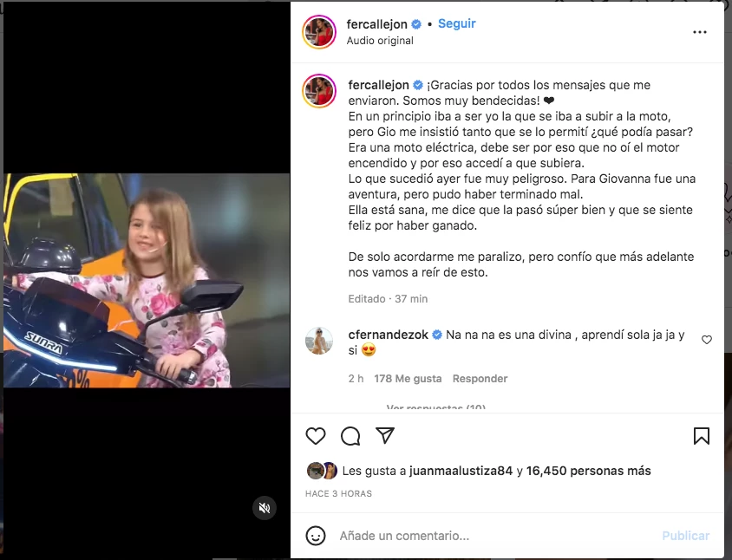732x560 pixels.
Task: Save the post with bookmark icon
Action: [701, 436]
